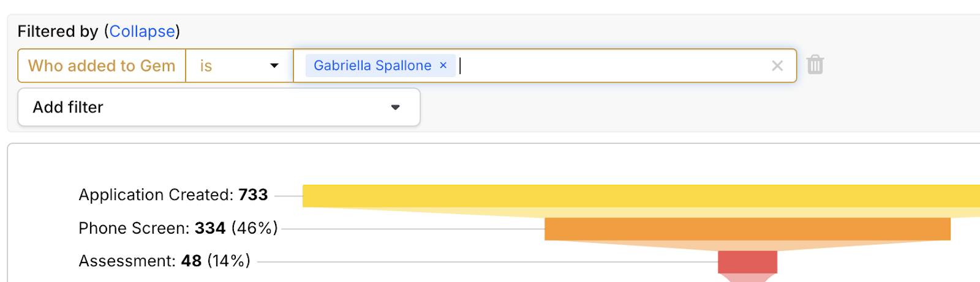The width and height of the screenshot is (980, 282).
Task: Delete the filter with the trash icon
Action: click(815, 65)
